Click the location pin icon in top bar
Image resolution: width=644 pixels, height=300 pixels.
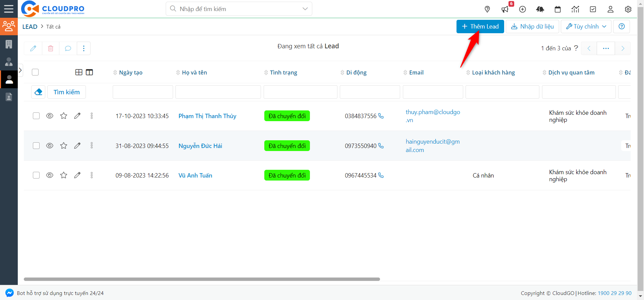tap(487, 9)
